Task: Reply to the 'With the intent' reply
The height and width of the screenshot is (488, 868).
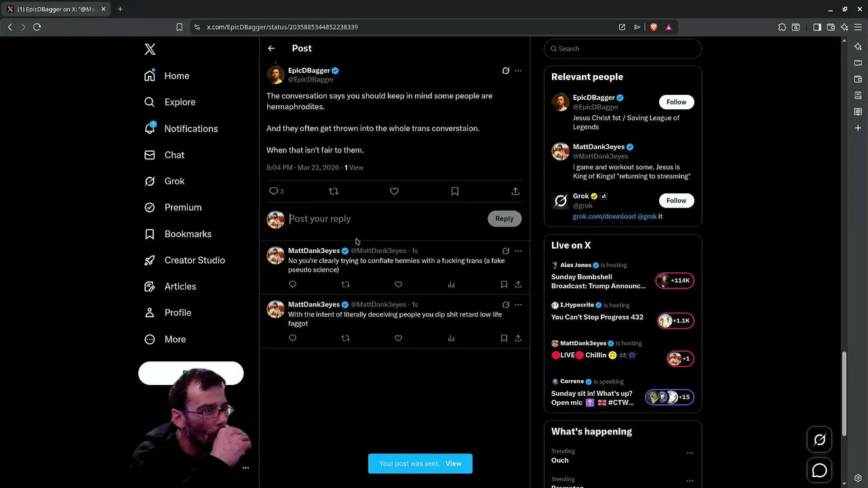Action: (x=293, y=338)
